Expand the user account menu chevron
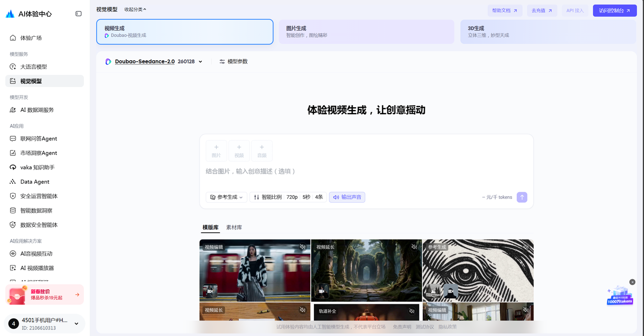The image size is (644, 336). 76,324
